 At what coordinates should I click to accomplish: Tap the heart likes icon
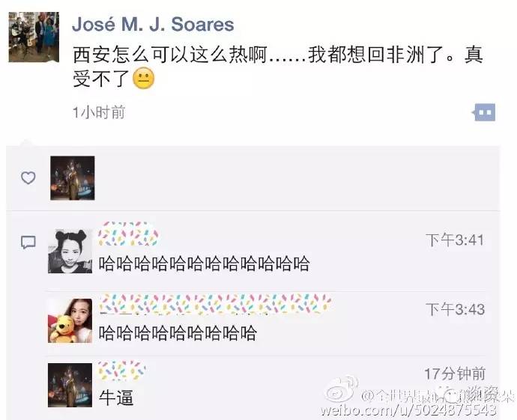28,178
